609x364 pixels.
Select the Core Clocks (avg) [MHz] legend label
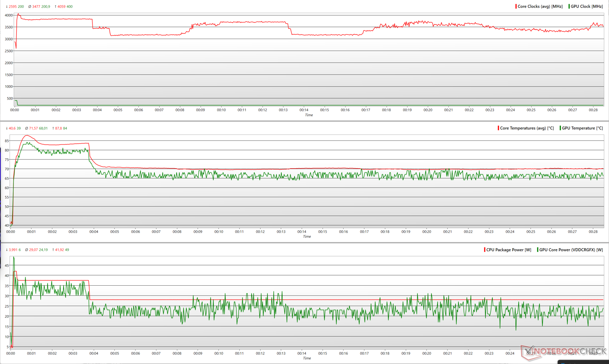(x=540, y=6)
